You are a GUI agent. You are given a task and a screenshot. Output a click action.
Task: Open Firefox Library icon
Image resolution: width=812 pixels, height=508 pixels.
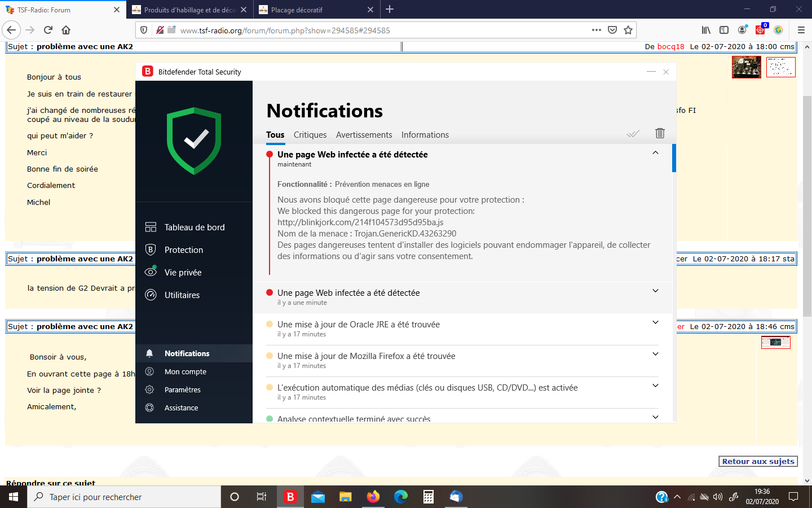[706, 30]
